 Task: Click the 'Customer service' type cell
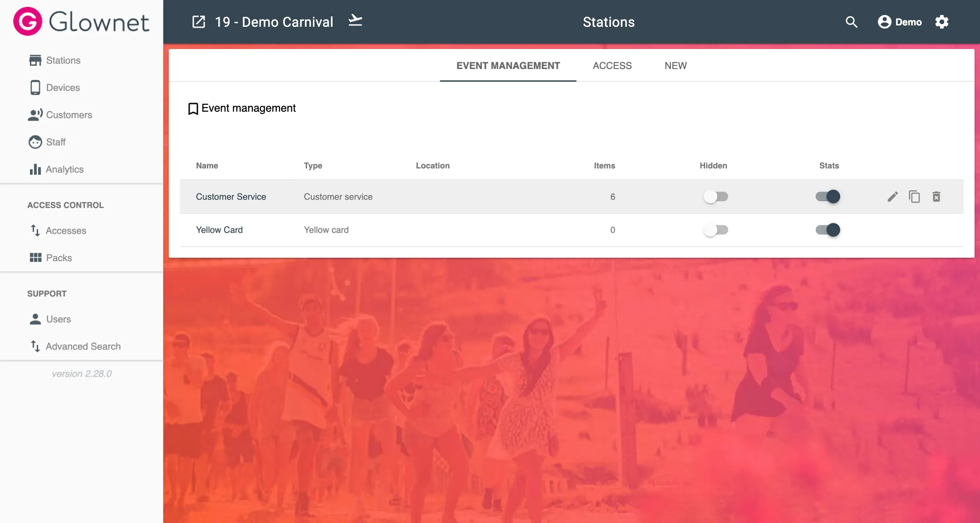(x=338, y=197)
